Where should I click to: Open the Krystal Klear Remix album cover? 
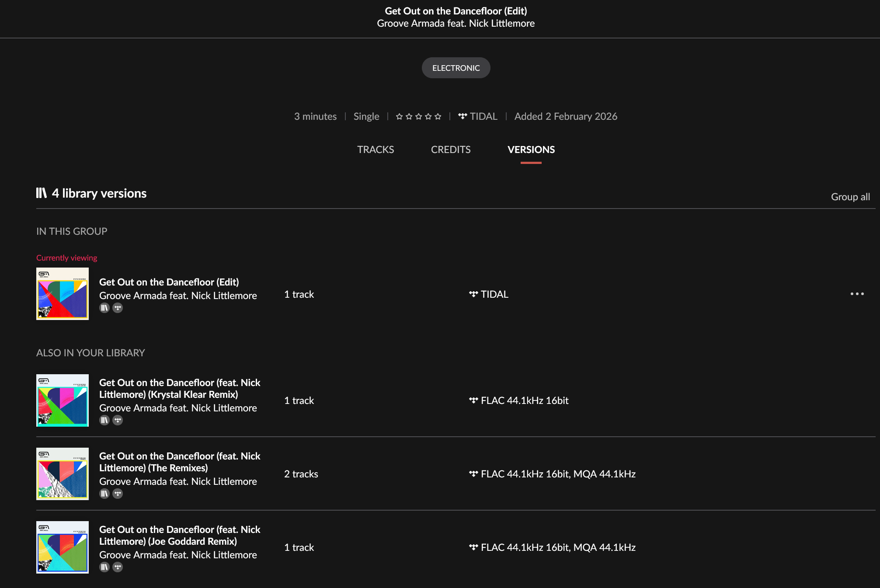[x=63, y=400]
